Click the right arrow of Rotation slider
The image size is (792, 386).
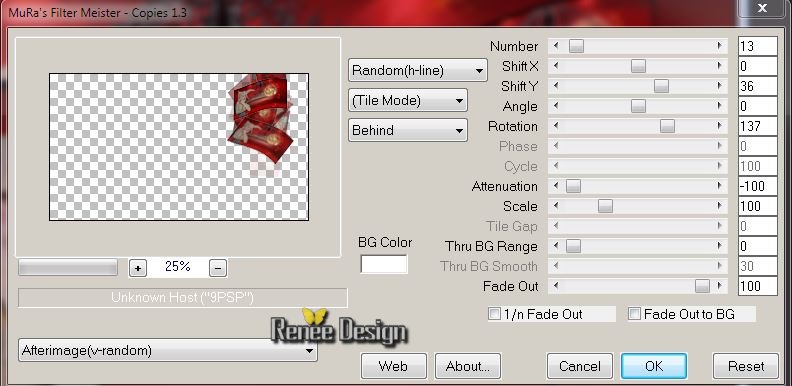tap(719, 126)
